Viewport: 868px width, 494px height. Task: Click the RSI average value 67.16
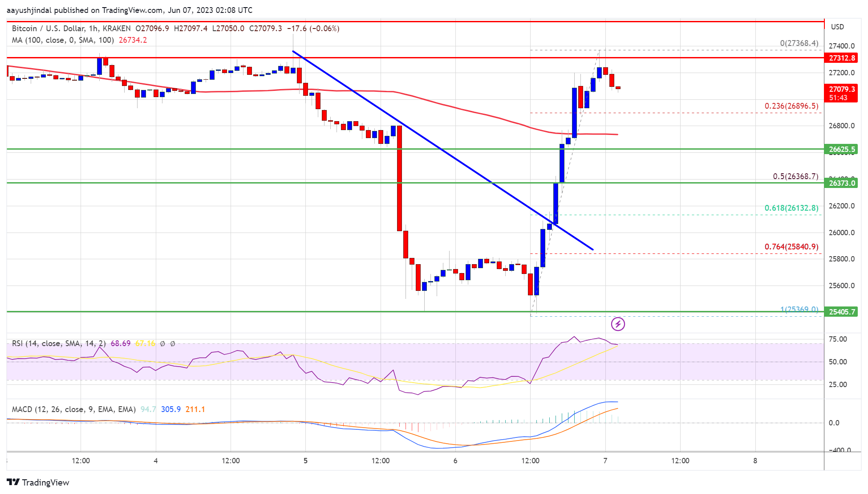(x=145, y=343)
